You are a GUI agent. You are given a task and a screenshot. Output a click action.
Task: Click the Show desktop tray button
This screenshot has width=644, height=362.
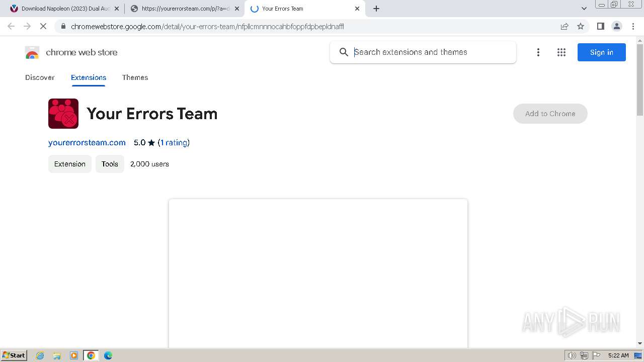(638, 355)
